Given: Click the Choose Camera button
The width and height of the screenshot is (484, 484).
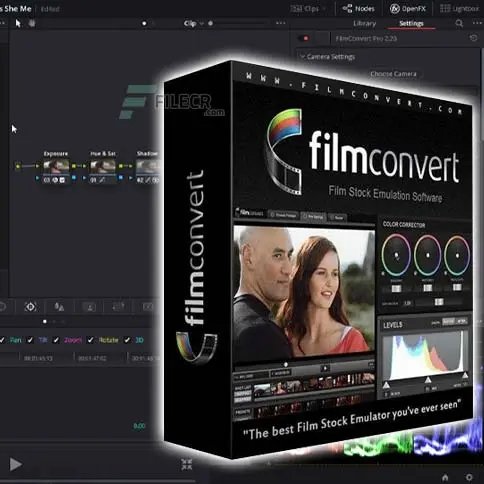Looking at the screenshot, I should pyautogui.click(x=393, y=74).
